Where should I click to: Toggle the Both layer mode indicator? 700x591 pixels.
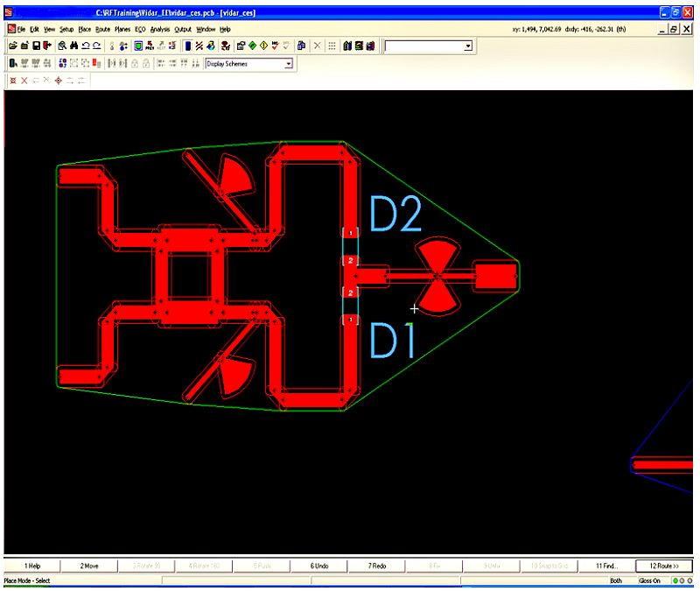tap(615, 580)
